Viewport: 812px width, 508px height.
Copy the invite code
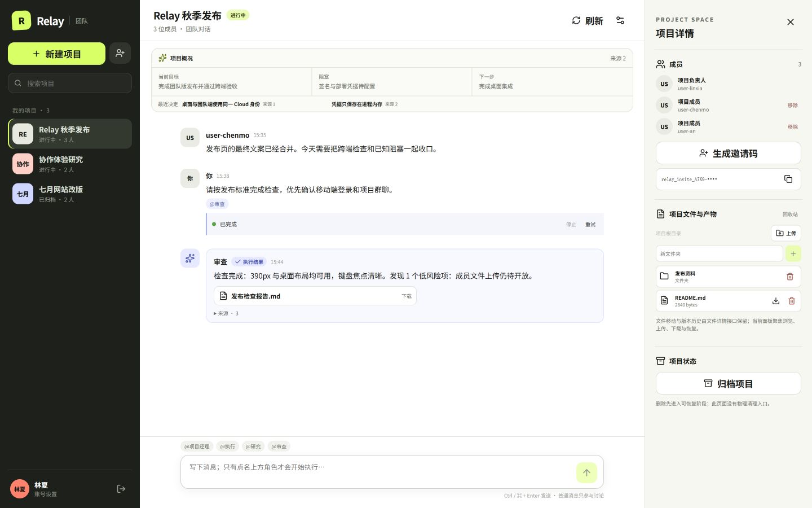[x=788, y=179]
